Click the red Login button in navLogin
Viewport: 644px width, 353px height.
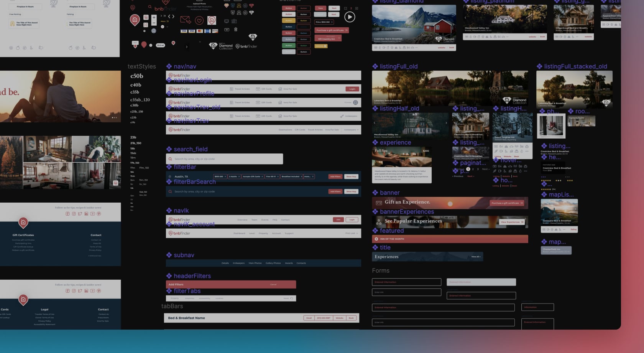352,89
